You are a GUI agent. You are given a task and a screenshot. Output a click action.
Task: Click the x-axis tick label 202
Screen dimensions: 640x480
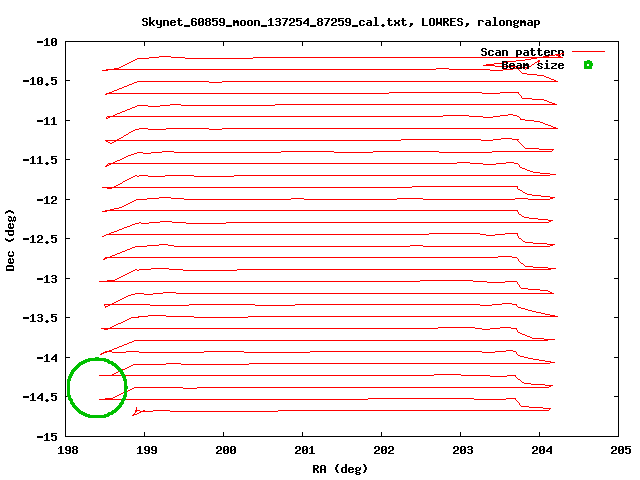[x=384, y=450]
